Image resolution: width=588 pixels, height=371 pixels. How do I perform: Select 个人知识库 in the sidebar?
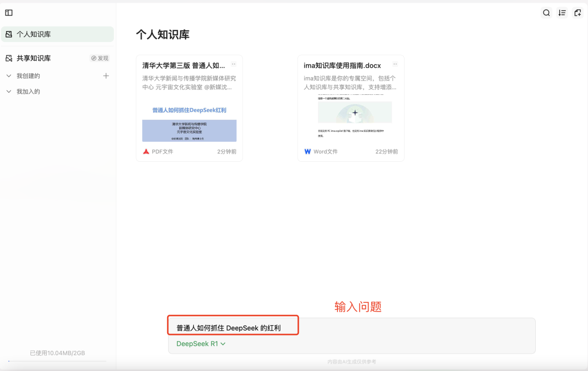point(57,34)
